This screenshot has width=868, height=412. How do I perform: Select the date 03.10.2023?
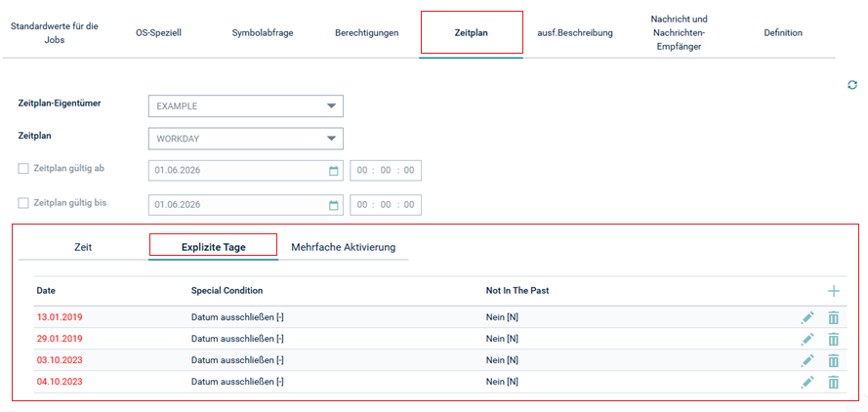pyautogui.click(x=60, y=360)
